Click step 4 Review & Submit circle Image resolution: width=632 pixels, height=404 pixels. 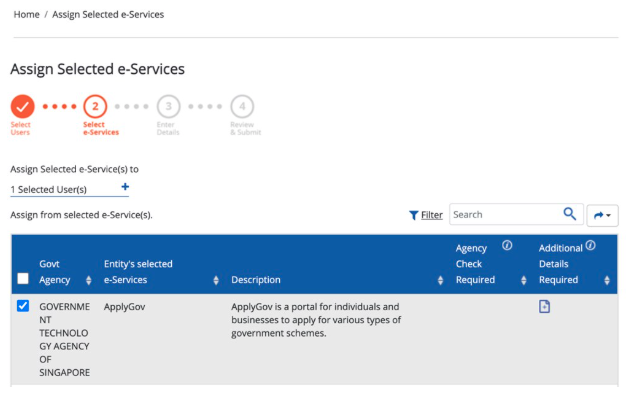click(x=242, y=106)
